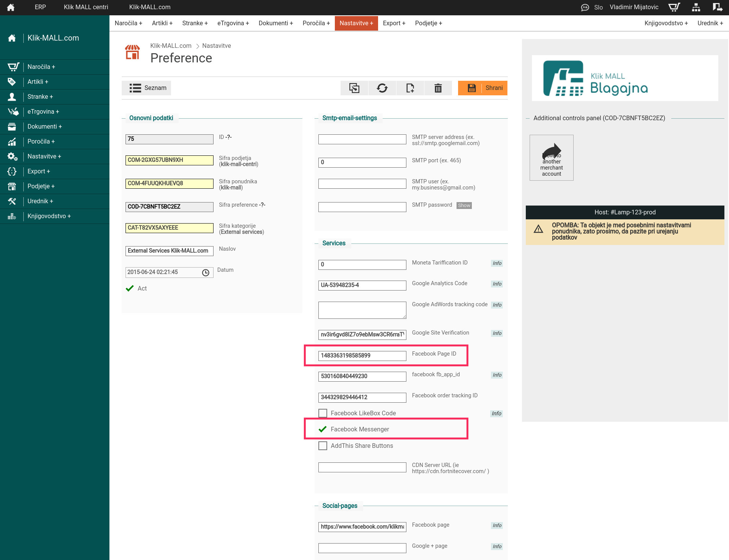Click the refresh icon in the toolbar
The image size is (729, 560).
pyautogui.click(x=382, y=88)
